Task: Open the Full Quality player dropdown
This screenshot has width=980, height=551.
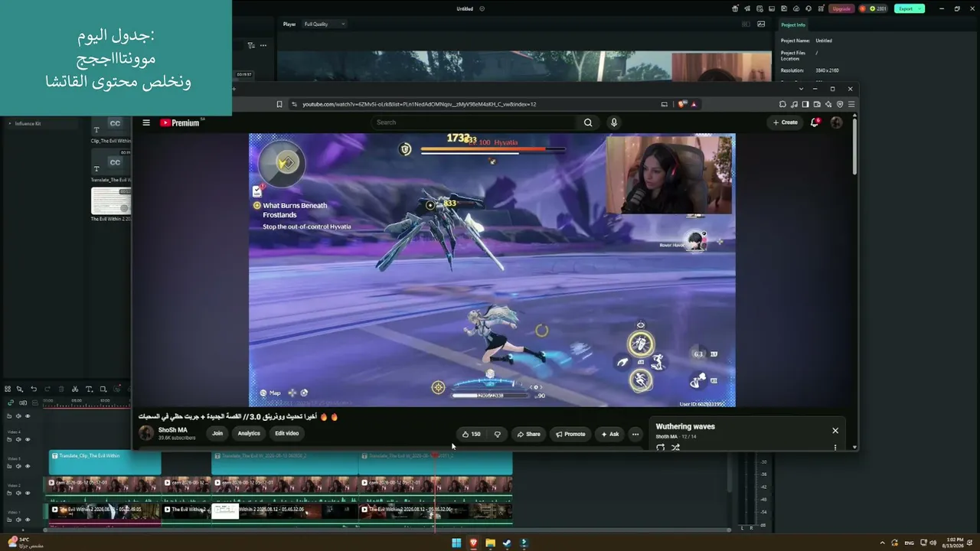Action: [324, 24]
